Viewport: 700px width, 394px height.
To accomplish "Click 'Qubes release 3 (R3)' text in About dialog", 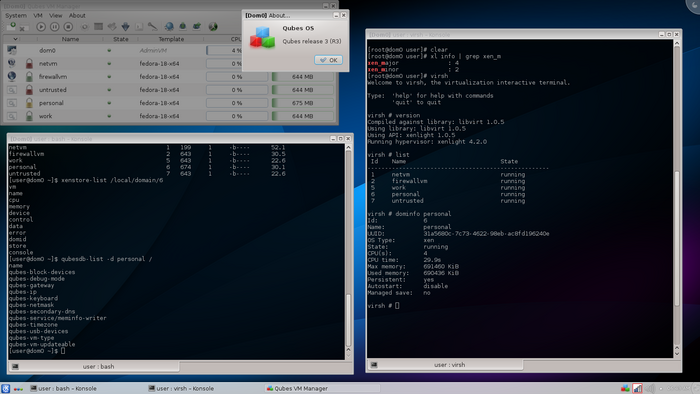I will 312,41.
